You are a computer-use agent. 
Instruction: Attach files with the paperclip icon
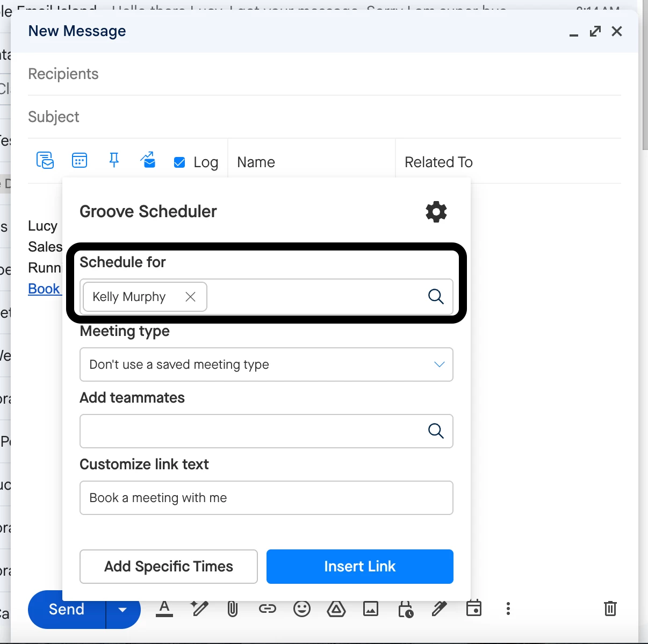[233, 609]
